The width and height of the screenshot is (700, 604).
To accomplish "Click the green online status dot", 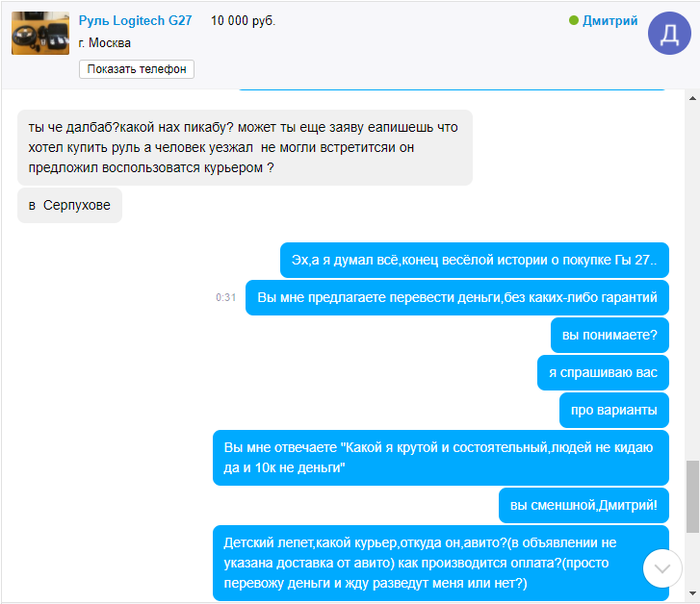I will [x=574, y=21].
